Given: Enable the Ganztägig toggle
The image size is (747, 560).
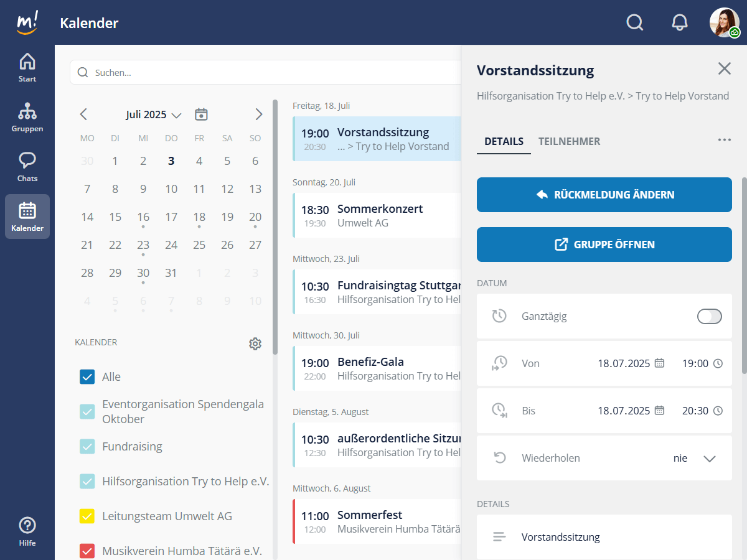Looking at the screenshot, I should click(709, 316).
